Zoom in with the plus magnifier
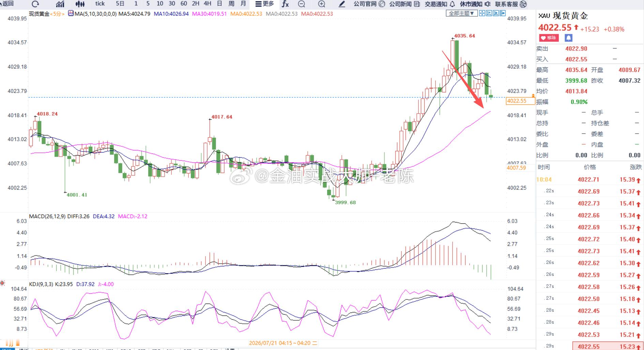Viewport: 644px width, 350px height. 322,4
